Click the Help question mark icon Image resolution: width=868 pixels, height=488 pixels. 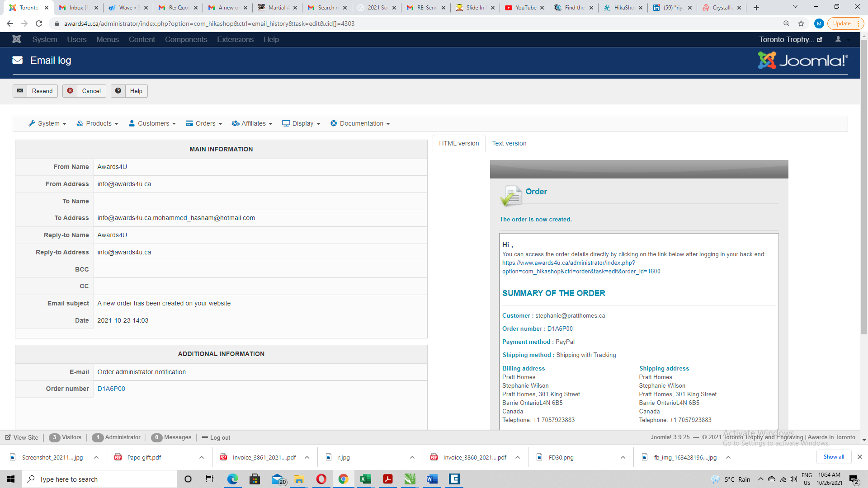pos(118,91)
